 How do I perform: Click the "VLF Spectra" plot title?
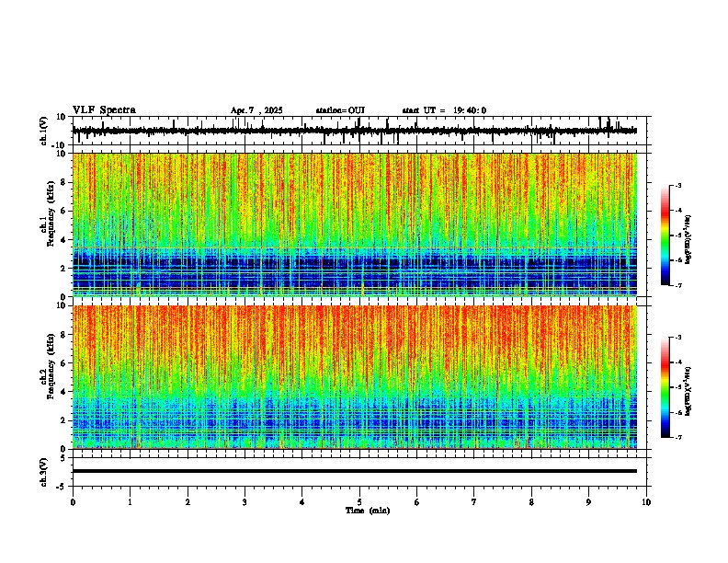(104, 110)
